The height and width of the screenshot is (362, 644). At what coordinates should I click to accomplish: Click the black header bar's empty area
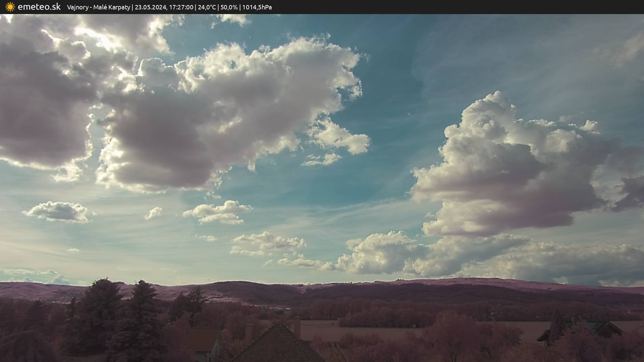(x=470, y=7)
